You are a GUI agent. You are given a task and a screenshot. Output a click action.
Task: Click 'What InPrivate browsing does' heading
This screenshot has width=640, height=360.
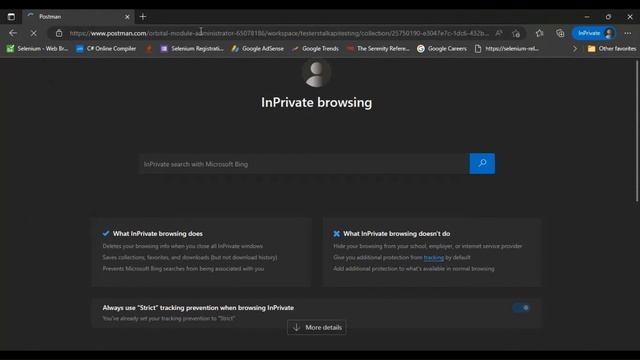click(158, 233)
